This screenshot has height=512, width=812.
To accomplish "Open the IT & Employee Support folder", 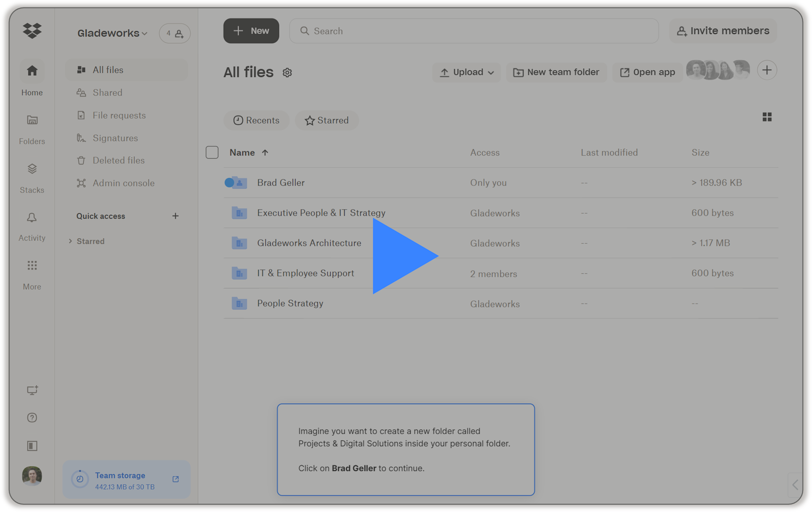I will tap(305, 273).
